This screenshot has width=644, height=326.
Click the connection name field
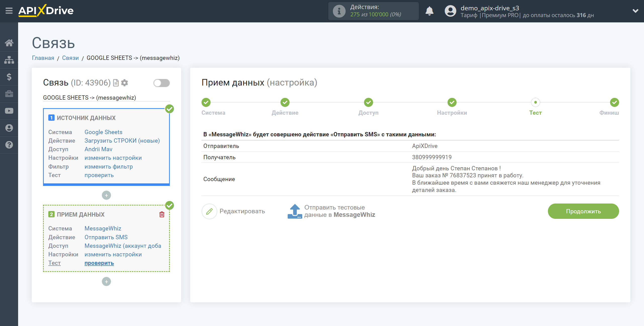tap(106, 98)
